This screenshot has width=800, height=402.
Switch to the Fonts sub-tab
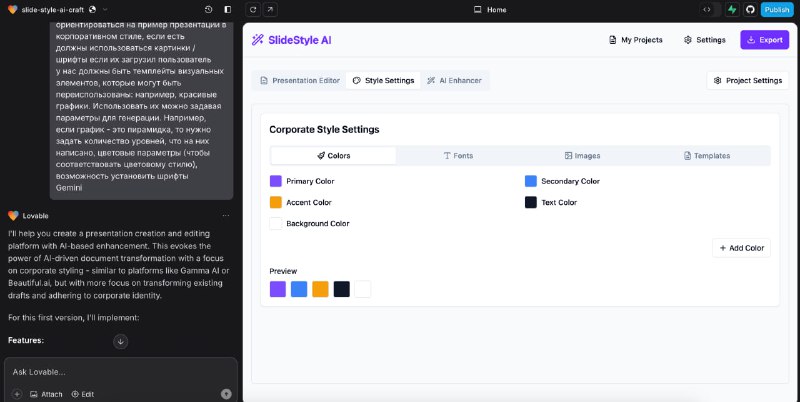click(x=458, y=156)
